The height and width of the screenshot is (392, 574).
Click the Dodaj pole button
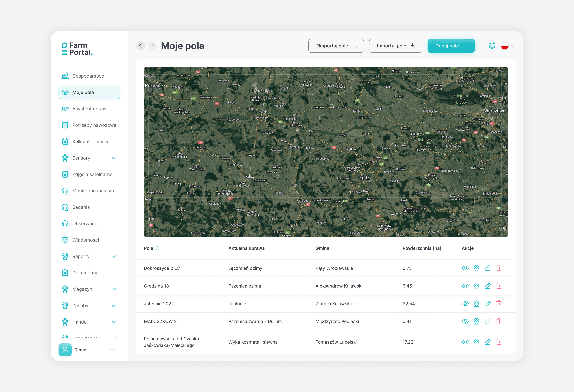(x=451, y=46)
